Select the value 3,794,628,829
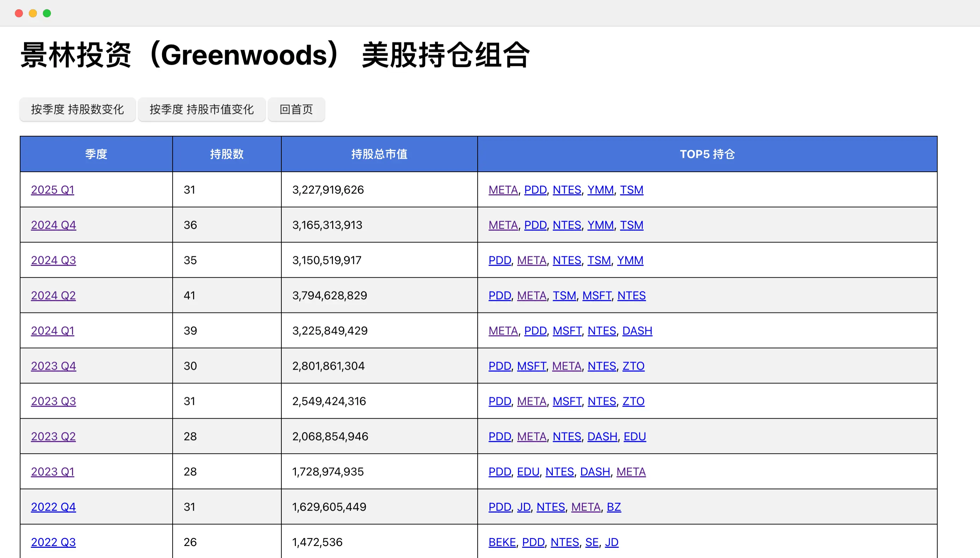 [329, 296]
